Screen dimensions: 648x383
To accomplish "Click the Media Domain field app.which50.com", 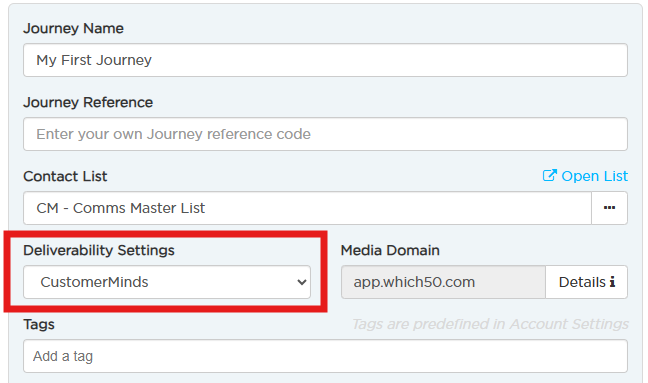I will point(443,282).
